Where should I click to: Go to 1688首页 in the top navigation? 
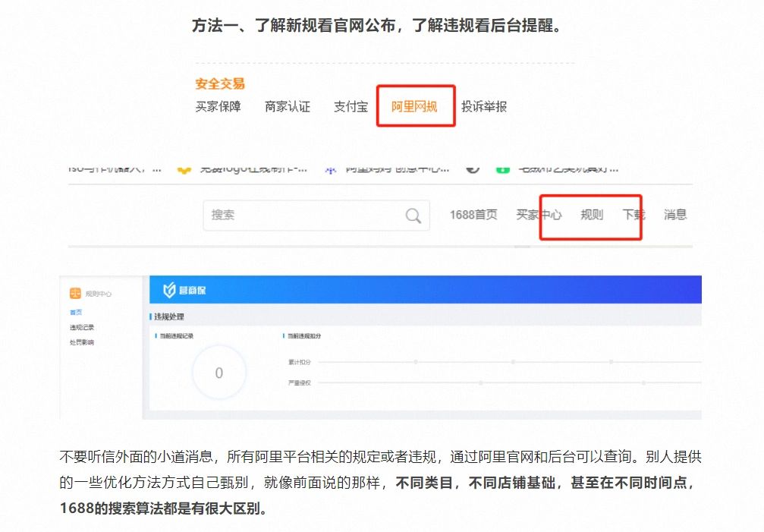tap(473, 215)
